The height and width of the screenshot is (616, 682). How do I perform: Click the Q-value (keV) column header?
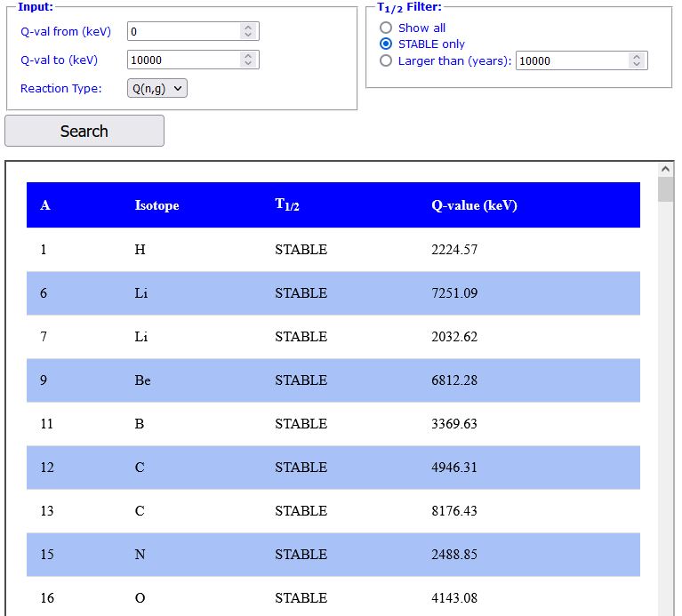point(474,205)
